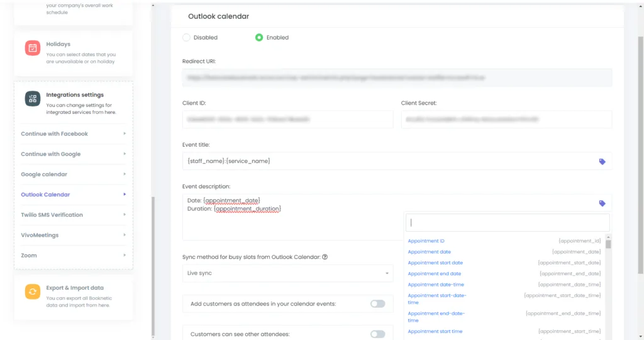The image size is (644, 340).
Task: Click the Integrations settings icon
Action: pyautogui.click(x=33, y=99)
